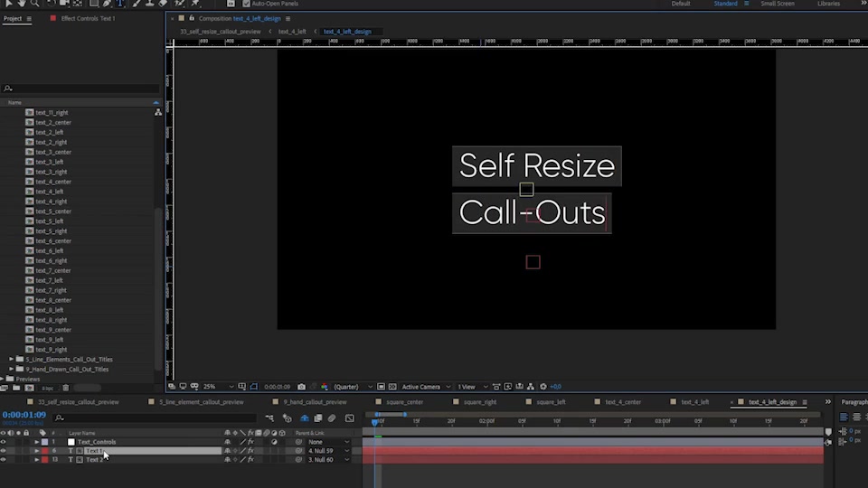Open the 25% magnification dropdown
Viewport: 868px width, 488px height.
[218, 387]
